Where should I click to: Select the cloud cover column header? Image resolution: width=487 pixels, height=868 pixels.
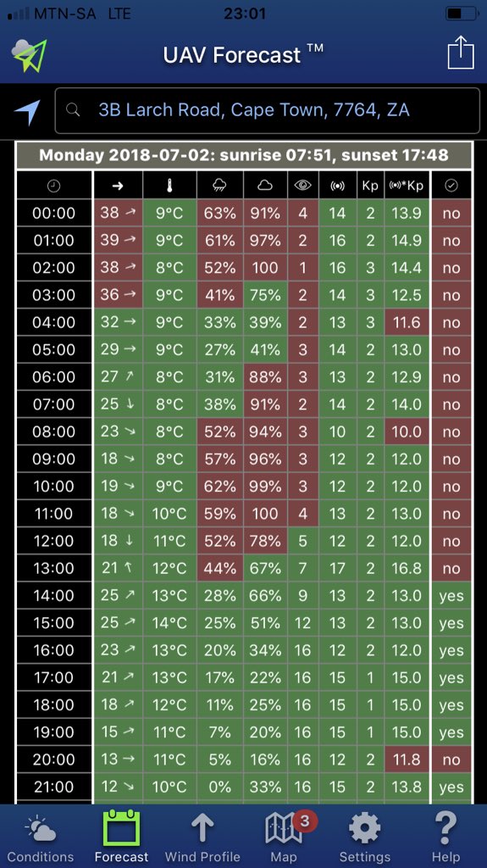(265, 186)
